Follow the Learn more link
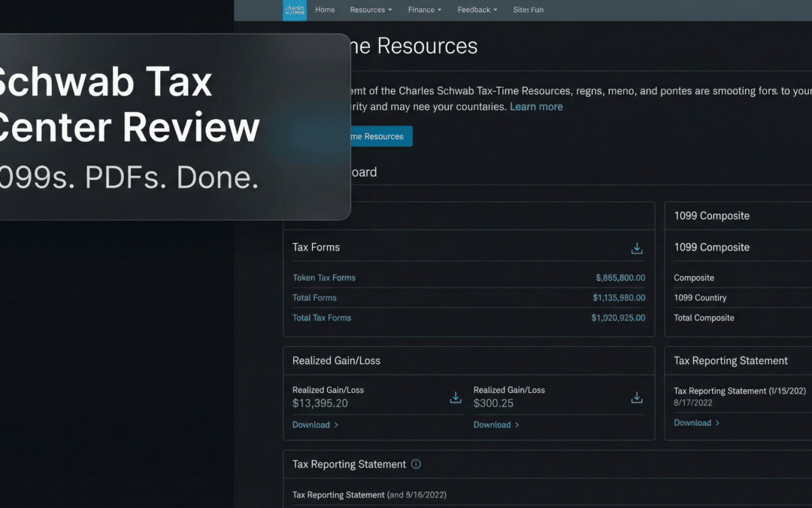The width and height of the screenshot is (812, 508). (536, 107)
